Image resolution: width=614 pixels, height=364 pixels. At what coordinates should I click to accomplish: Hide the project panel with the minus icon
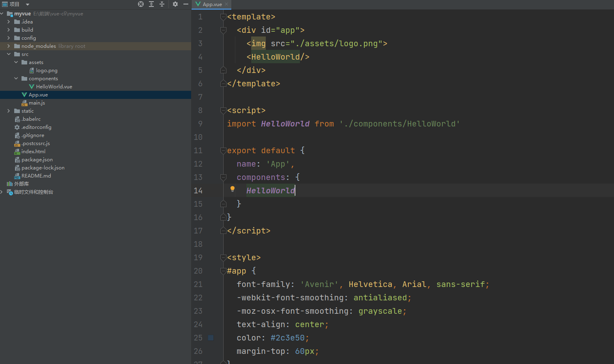pyautogui.click(x=186, y=4)
